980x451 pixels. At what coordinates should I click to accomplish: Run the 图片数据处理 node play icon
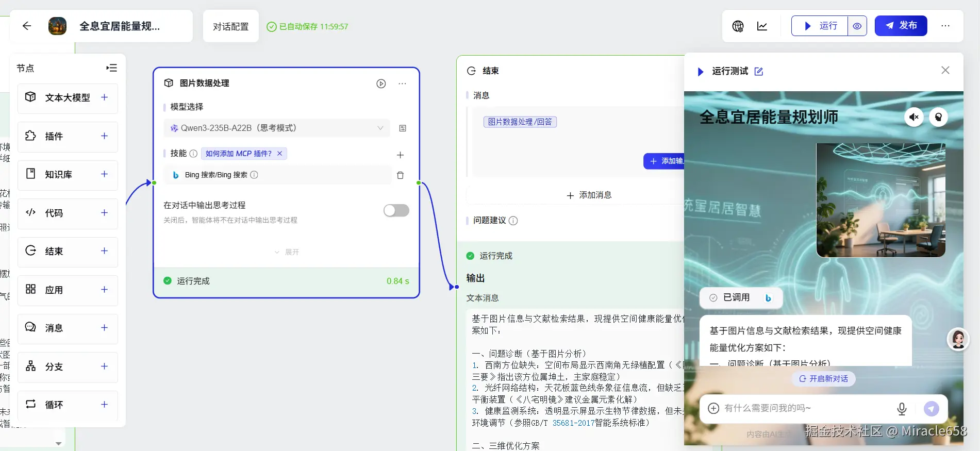[x=381, y=83]
